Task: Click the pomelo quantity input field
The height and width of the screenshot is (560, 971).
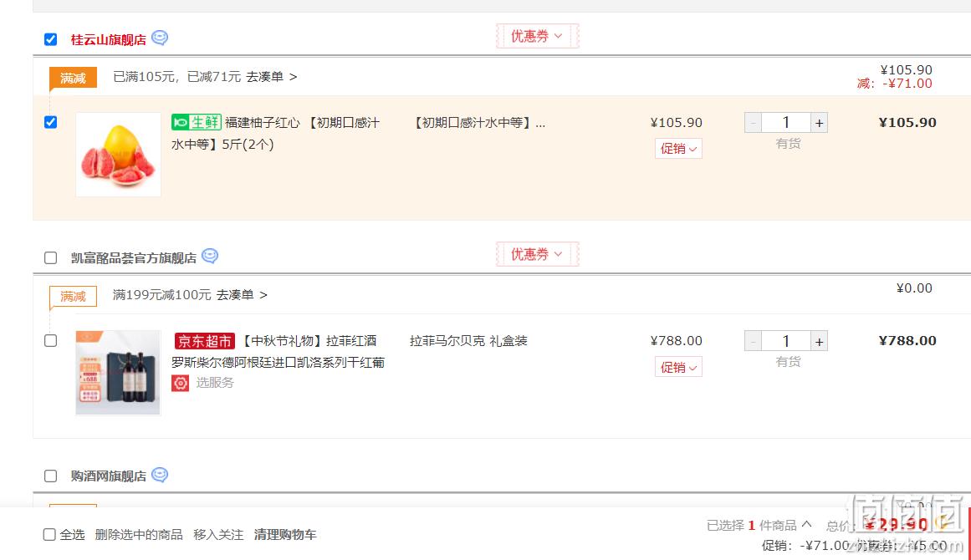Action: [x=786, y=123]
